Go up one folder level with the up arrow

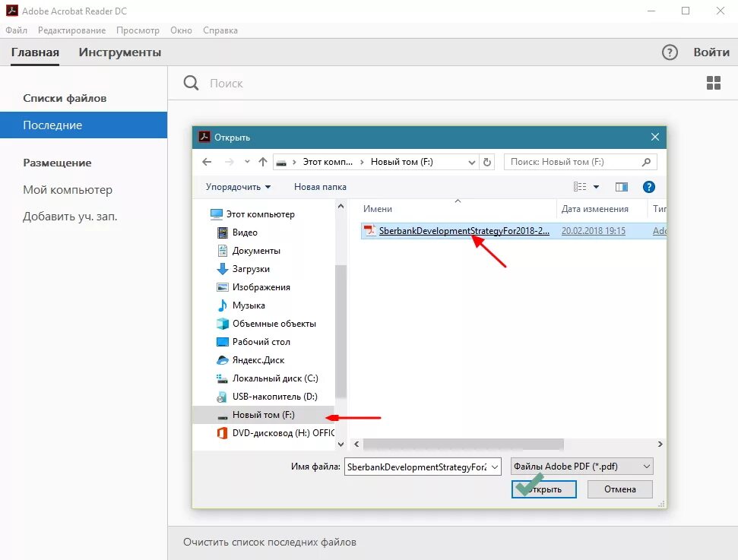(263, 162)
